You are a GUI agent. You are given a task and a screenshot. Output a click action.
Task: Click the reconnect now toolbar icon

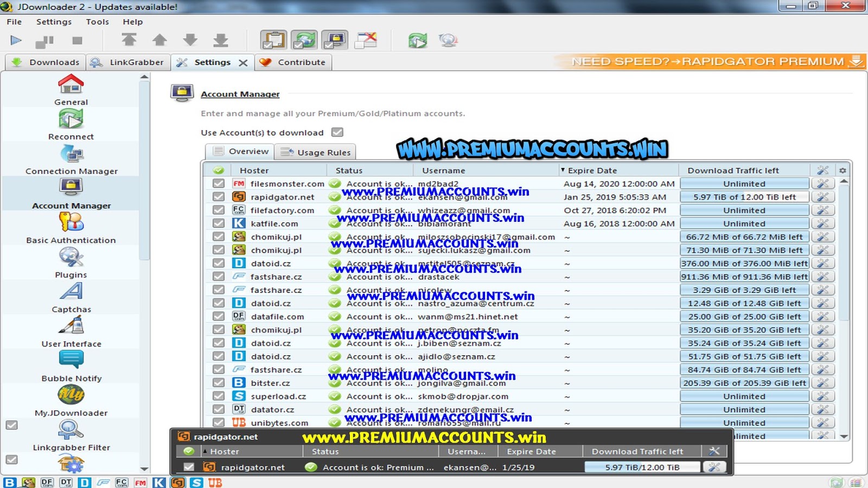418,40
